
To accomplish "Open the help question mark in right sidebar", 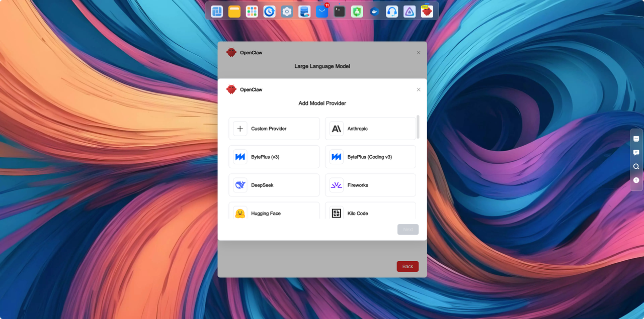I will tap(636, 180).
